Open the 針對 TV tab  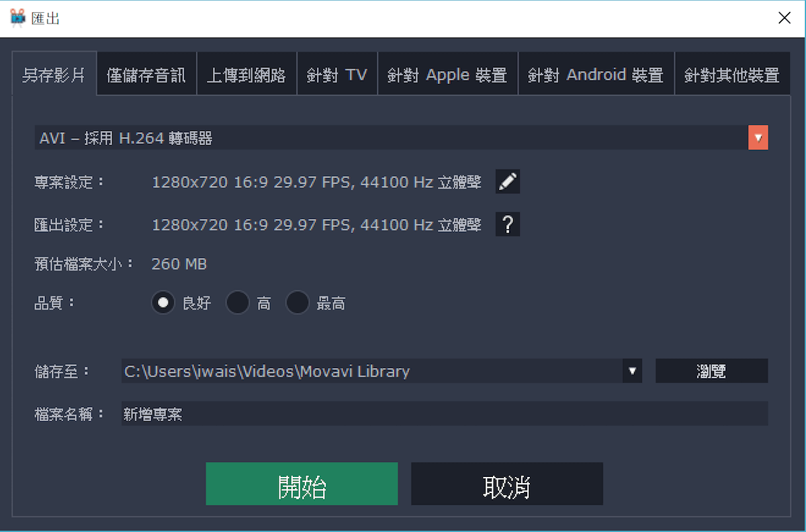[337, 75]
